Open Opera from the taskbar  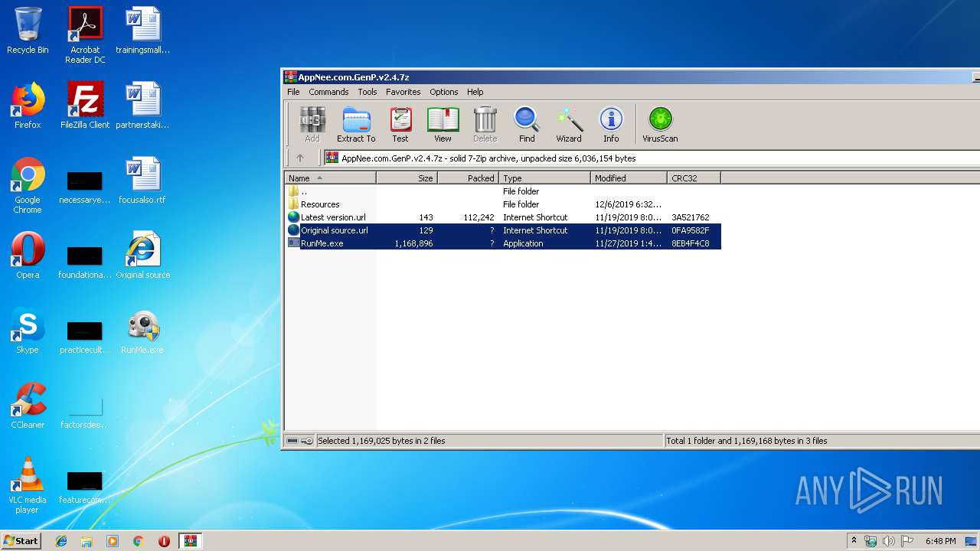pos(164,541)
